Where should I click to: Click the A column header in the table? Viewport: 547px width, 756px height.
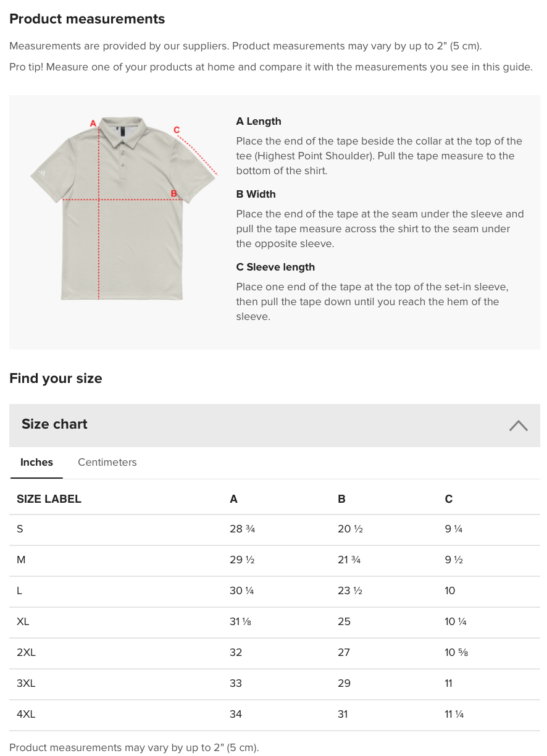(233, 499)
